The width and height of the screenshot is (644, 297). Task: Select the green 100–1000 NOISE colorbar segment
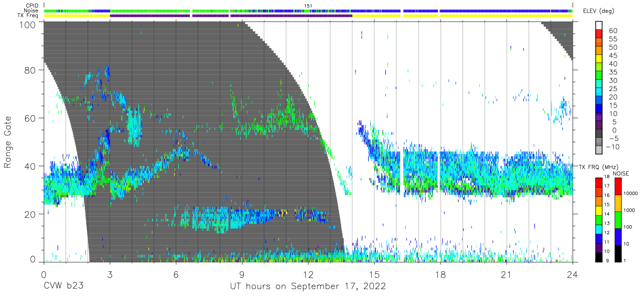(618, 219)
